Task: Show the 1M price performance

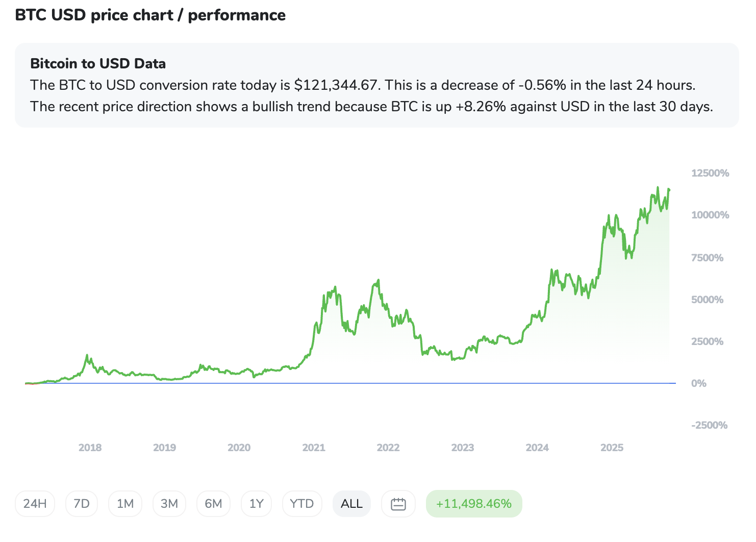Action: tap(125, 504)
